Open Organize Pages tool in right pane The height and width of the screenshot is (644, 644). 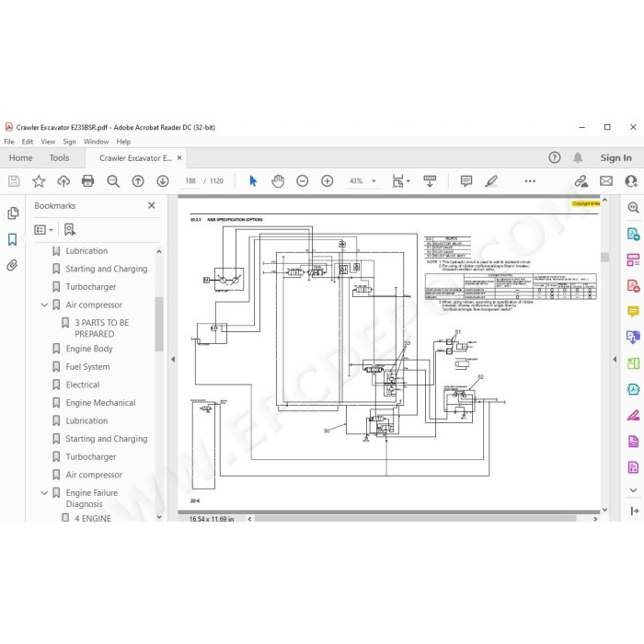coord(633,260)
